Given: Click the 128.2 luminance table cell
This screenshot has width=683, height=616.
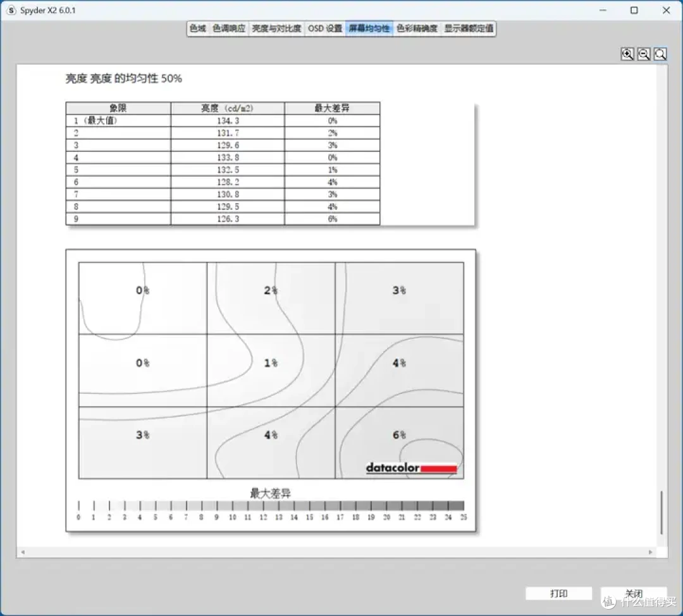Looking at the screenshot, I should pyautogui.click(x=228, y=182).
